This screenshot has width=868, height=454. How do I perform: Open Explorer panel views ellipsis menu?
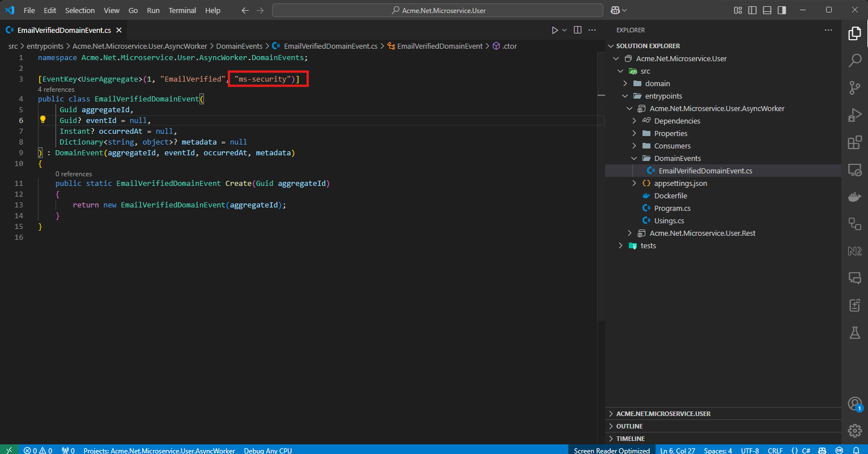tap(828, 30)
